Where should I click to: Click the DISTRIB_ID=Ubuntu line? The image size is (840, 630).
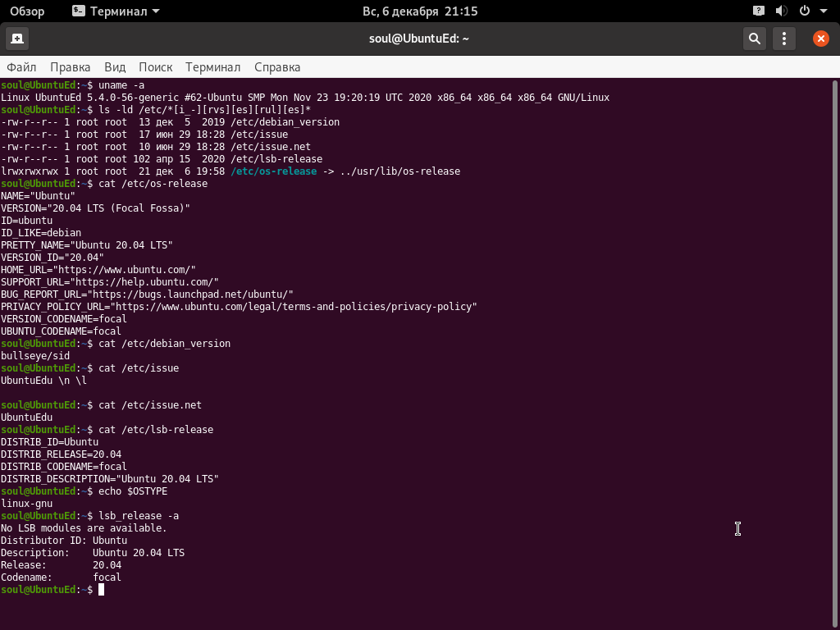[x=50, y=442]
